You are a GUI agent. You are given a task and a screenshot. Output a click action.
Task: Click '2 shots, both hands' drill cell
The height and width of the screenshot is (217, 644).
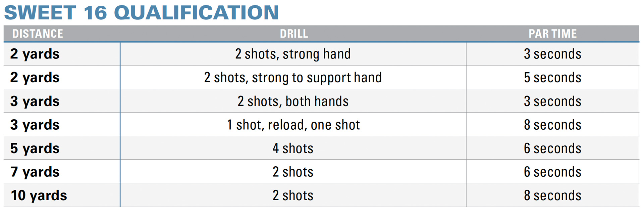(x=293, y=101)
